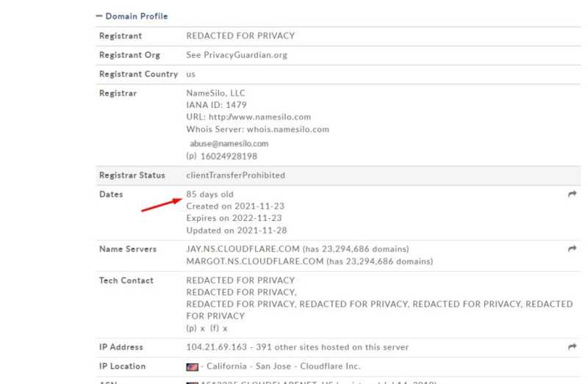This screenshot has width=588, height=384.
Task: Click the share arrow in Dates row
Action: [572, 194]
